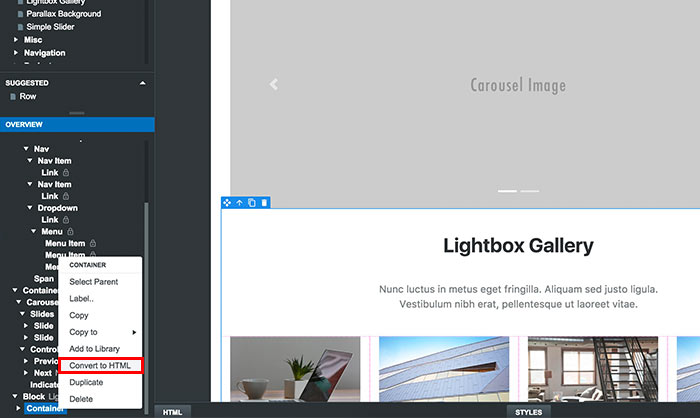Click the first carousel indicator dash

pyautogui.click(x=507, y=191)
